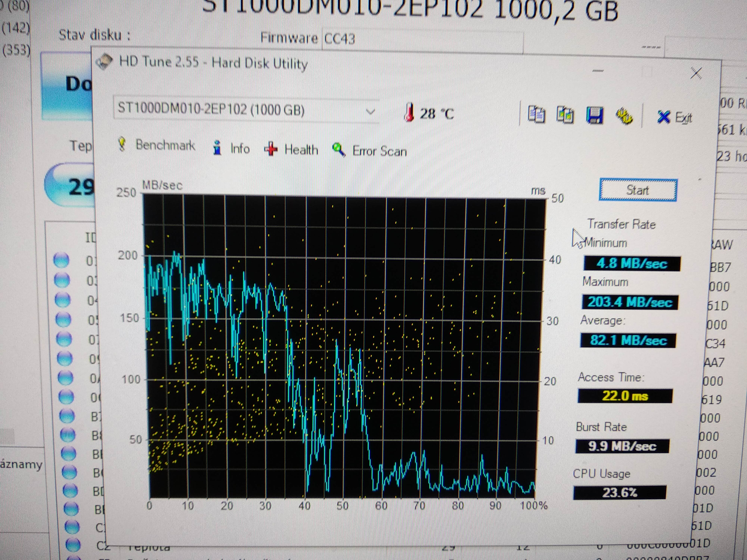
Task: Click the copy screenshot to clipboard icon
Action: point(565,115)
